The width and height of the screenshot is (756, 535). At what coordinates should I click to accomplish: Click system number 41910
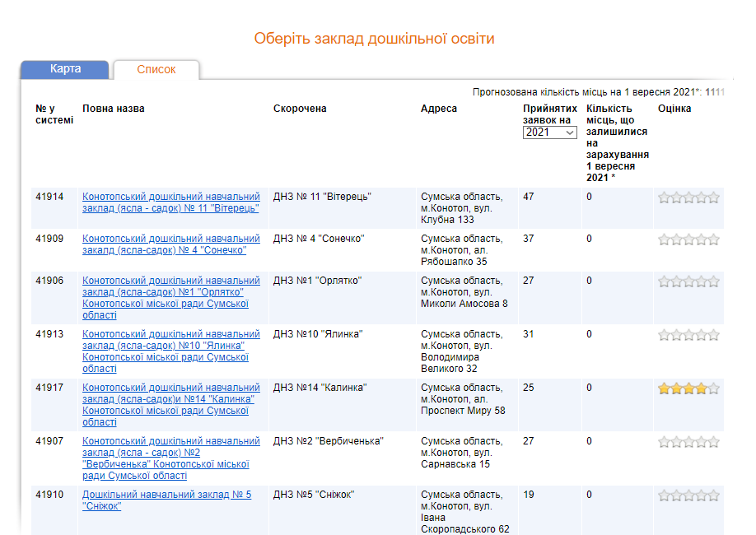[x=49, y=495]
